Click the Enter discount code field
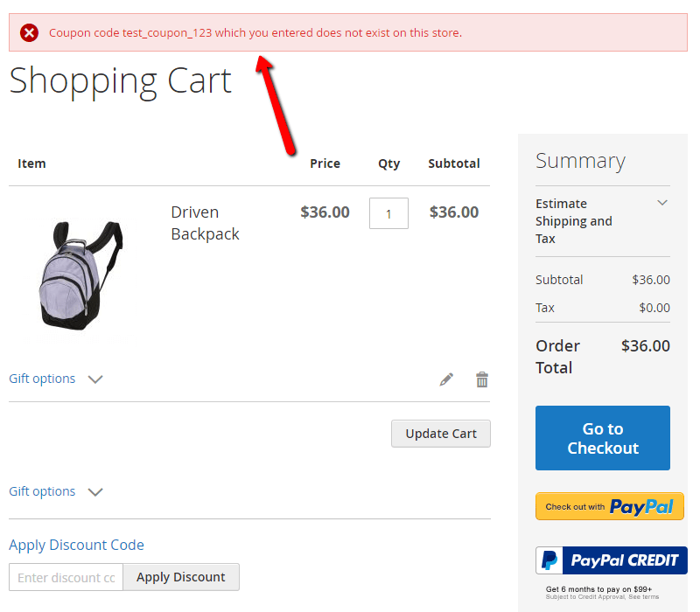The height and width of the screenshot is (612, 700). pyautogui.click(x=66, y=577)
